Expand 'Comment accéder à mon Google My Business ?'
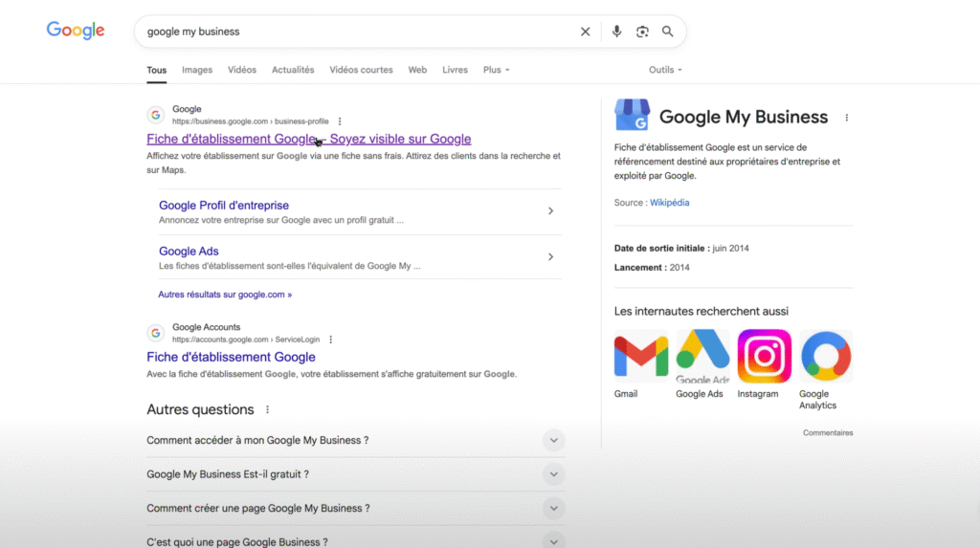The width and height of the screenshot is (980, 548). (553, 441)
